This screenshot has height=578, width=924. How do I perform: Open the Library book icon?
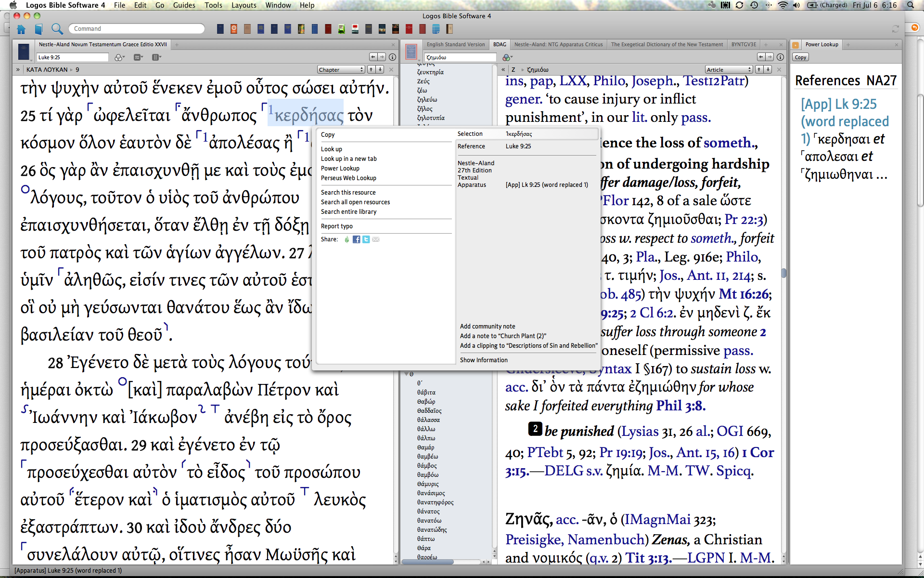38,29
